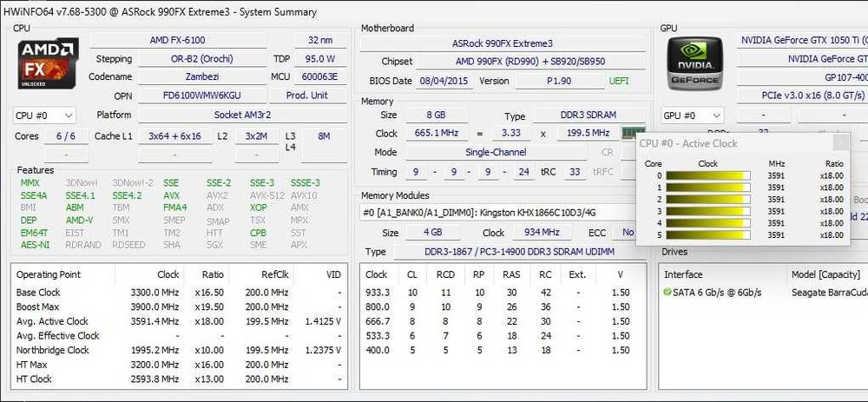The image size is (868, 402).
Task: Click the Core 0 clock bar
Action: pyautogui.click(x=708, y=175)
